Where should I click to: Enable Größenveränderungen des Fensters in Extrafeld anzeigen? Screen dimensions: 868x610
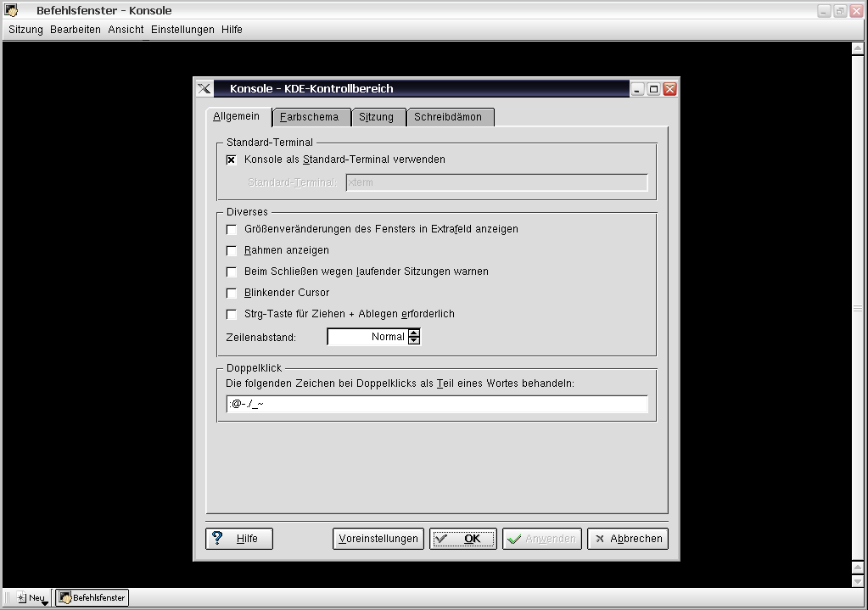(232, 229)
